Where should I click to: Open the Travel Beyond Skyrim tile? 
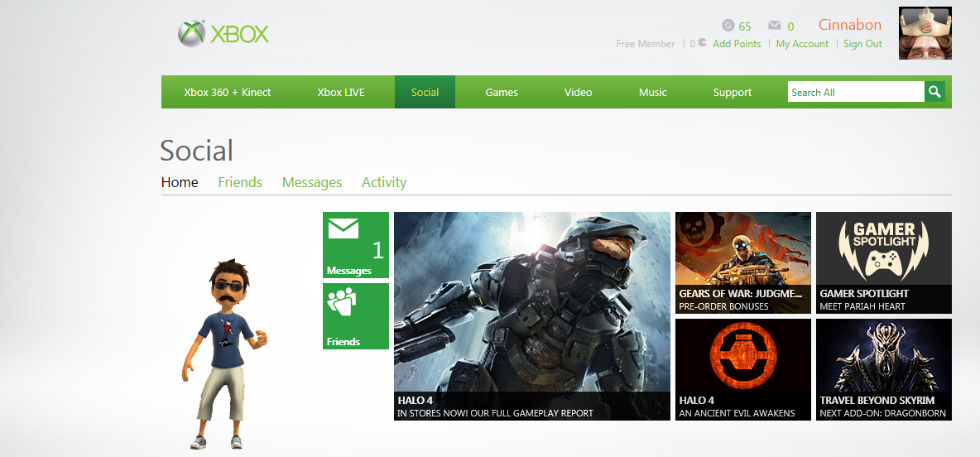884,369
